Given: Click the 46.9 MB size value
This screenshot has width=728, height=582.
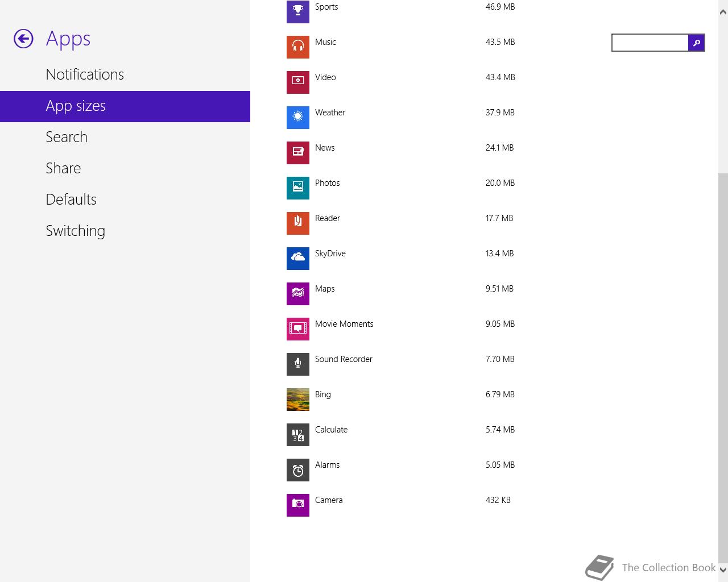Looking at the screenshot, I should pos(500,7).
